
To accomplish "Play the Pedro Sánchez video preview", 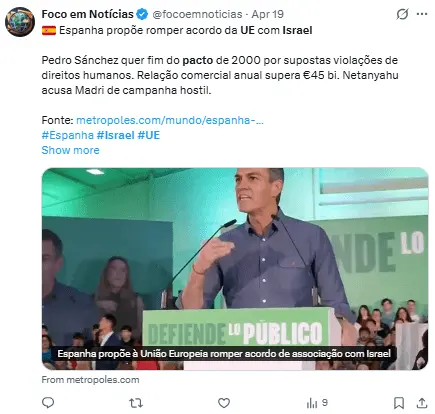I will coord(235,269).
